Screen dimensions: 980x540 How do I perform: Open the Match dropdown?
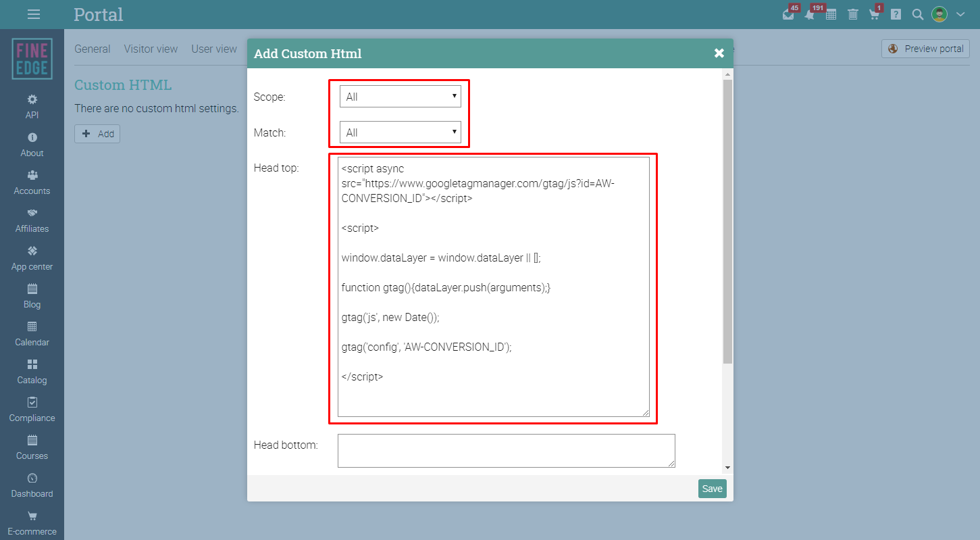click(401, 132)
